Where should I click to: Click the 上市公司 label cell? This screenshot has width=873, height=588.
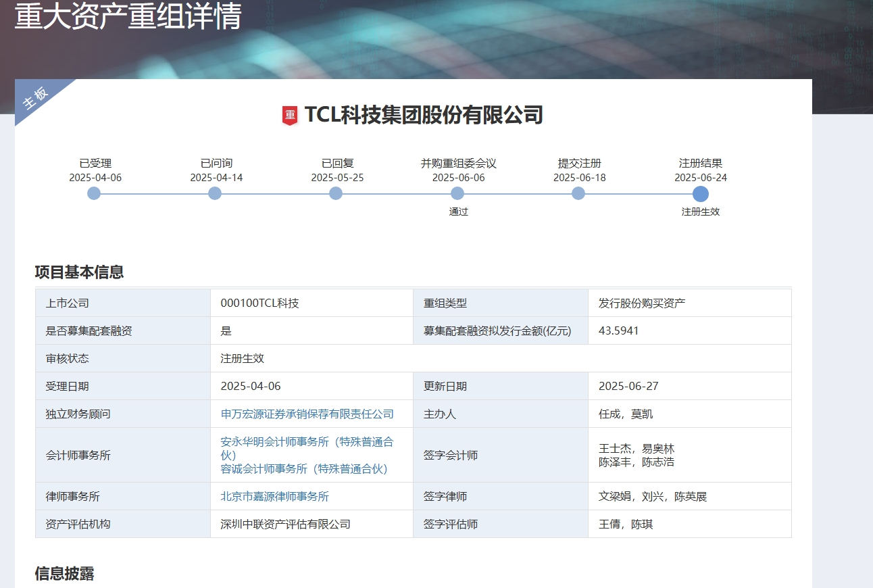pos(123,303)
